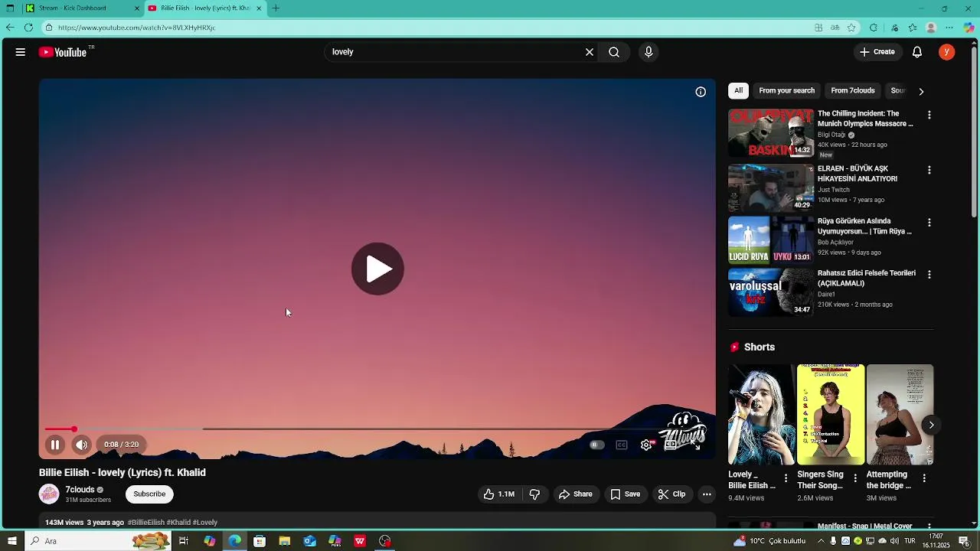Viewport: 980px width, 551px height.
Task: Go back in browser history
Action: (10, 28)
